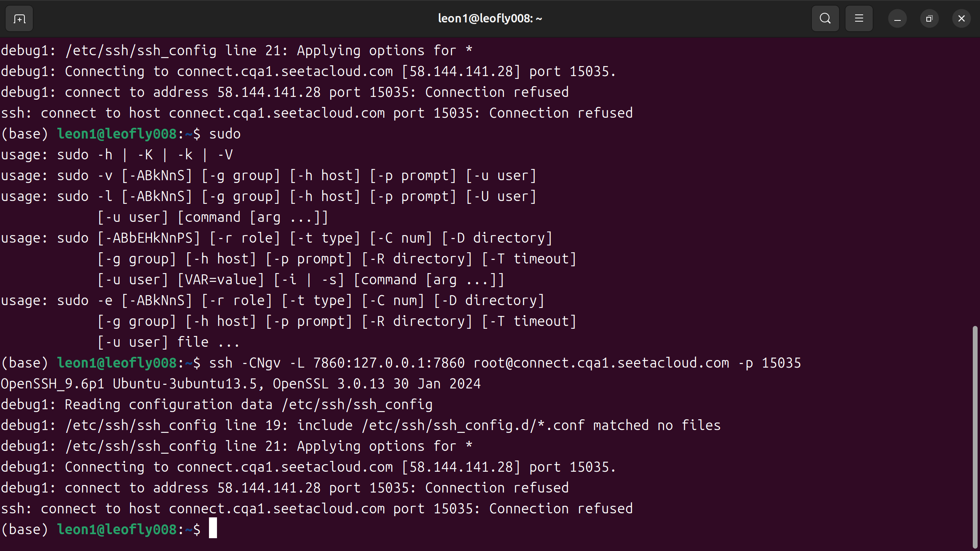Click the "usage: sudo -h" help line
The width and height of the screenshot is (980, 551).
coord(117,155)
